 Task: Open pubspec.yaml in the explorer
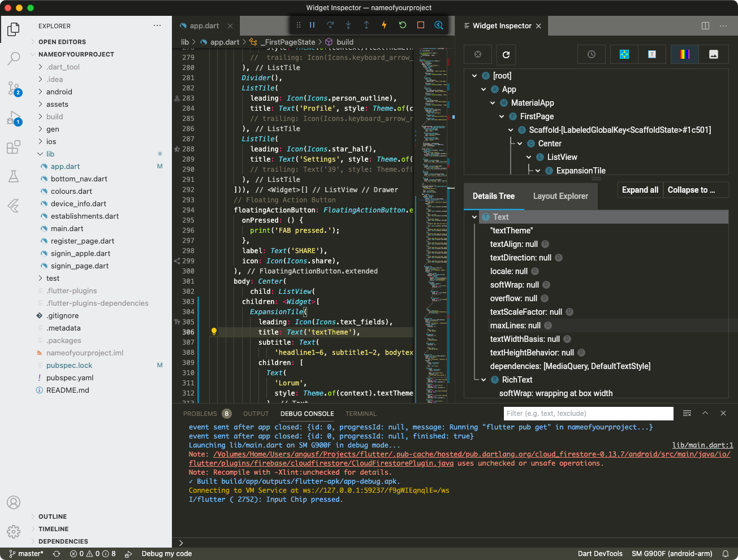click(70, 377)
